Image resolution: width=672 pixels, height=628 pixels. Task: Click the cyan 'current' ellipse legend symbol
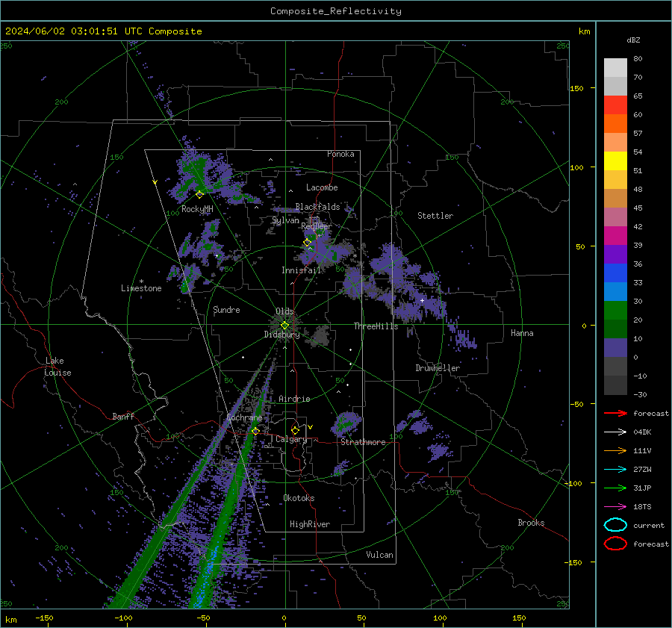[x=615, y=525]
